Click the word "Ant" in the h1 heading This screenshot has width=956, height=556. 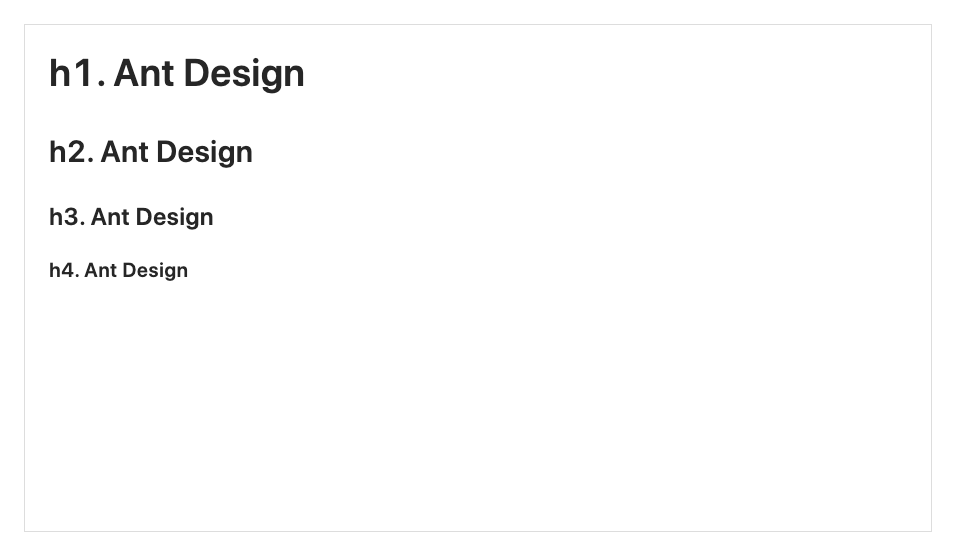click(144, 74)
